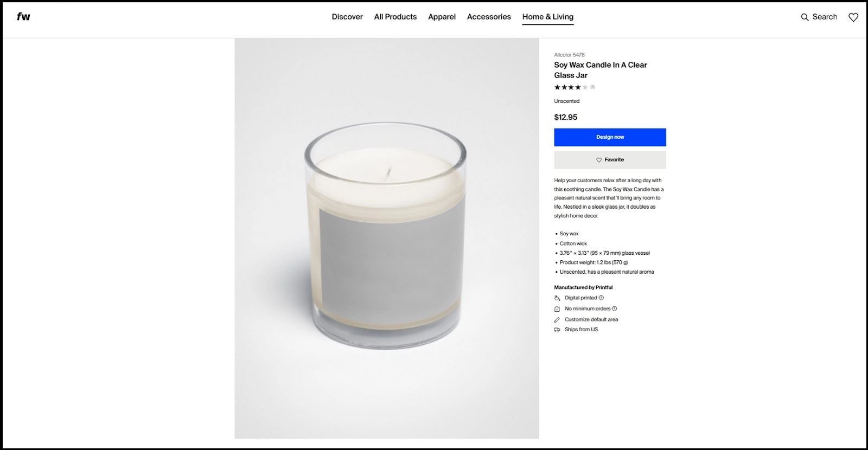The width and height of the screenshot is (868, 450).
Task: Click the star rating under product title
Action: click(x=571, y=87)
